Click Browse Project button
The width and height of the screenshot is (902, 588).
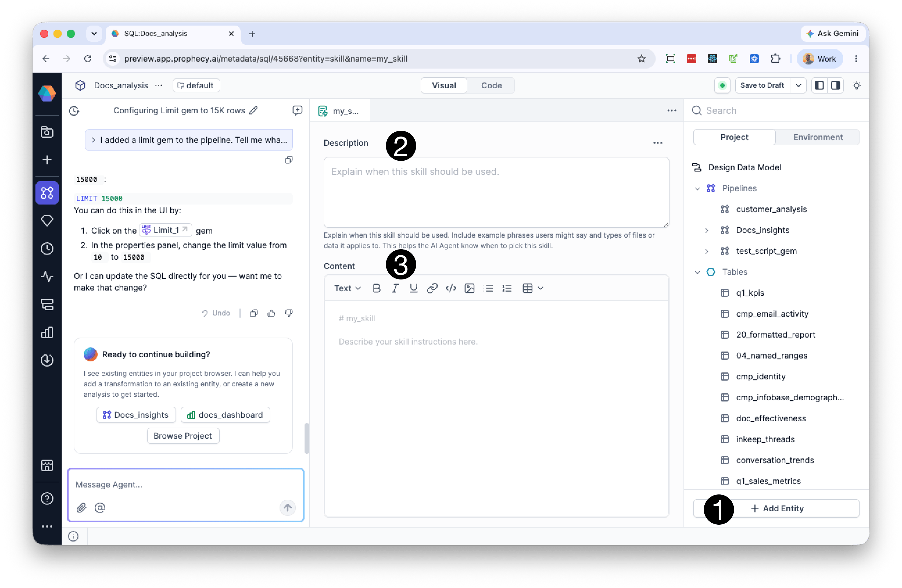click(x=183, y=436)
